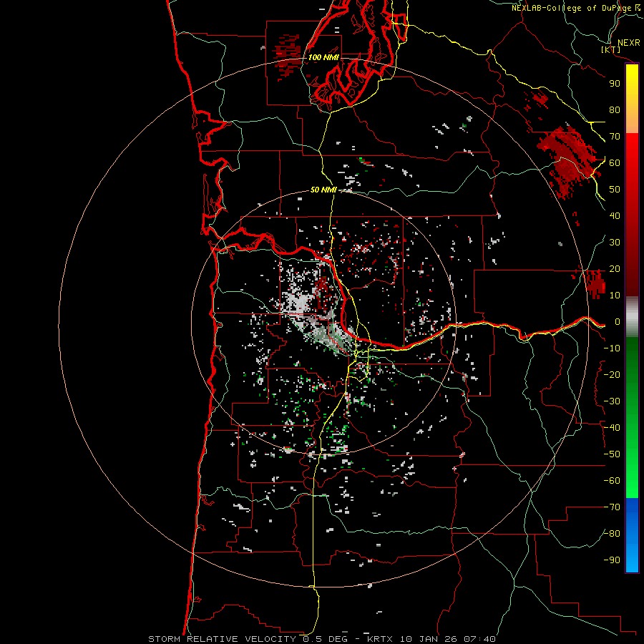The width and height of the screenshot is (644, 644).
Task: Pick the -80 knot scale label
Action: (x=612, y=534)
